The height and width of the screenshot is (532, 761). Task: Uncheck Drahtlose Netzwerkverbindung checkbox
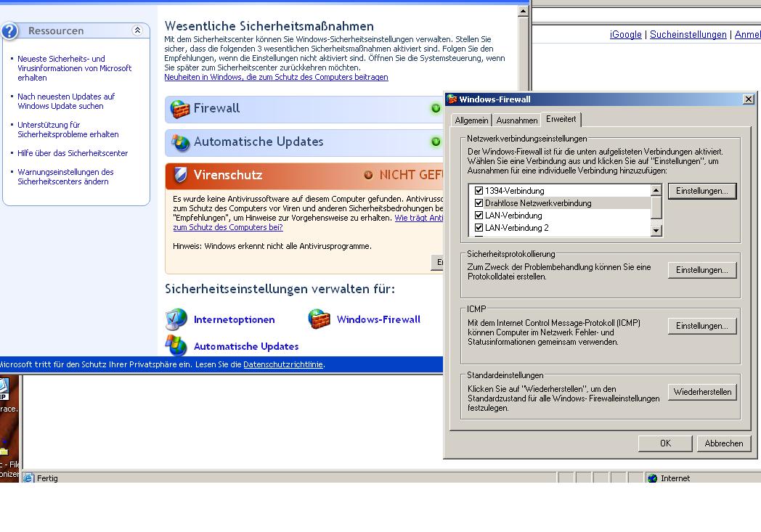click(479, 202)
